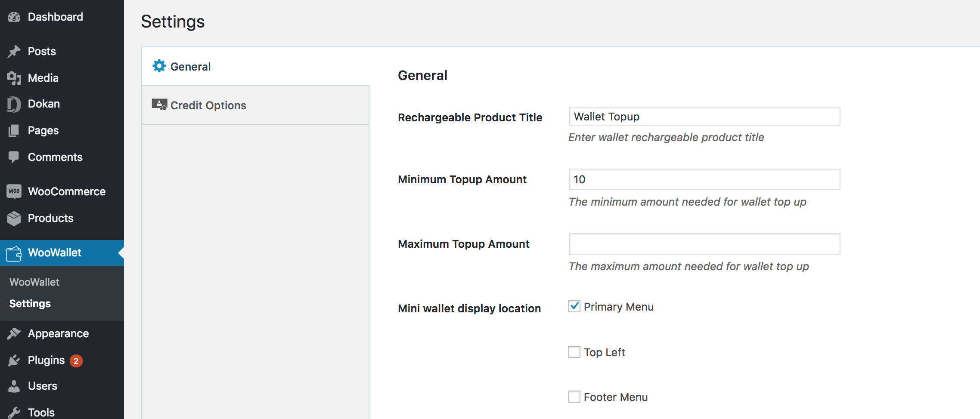The image size is (980, 419).
Task: Select the highlighted WooWallet top menu
Action: click(x=62, y=253)
